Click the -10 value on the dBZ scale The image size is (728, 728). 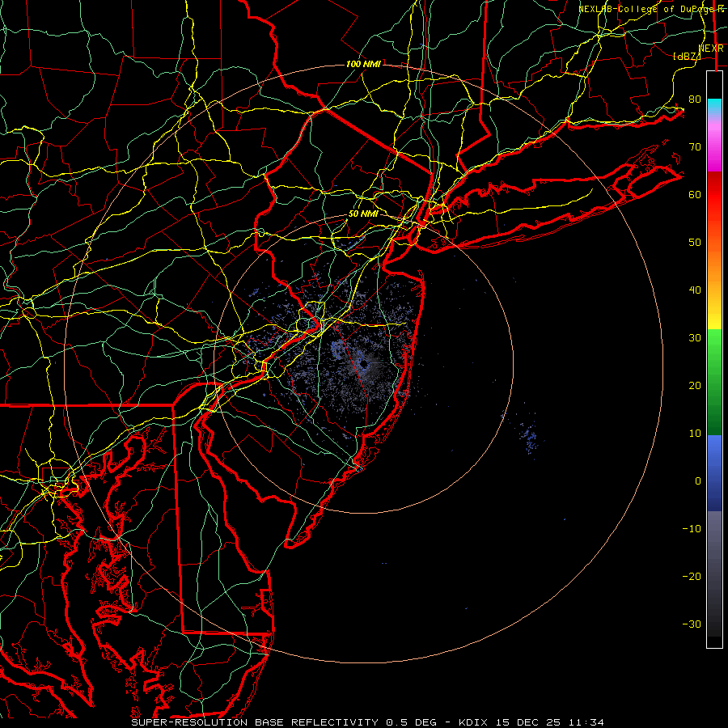pyautogui.click(x=692, y=529)
